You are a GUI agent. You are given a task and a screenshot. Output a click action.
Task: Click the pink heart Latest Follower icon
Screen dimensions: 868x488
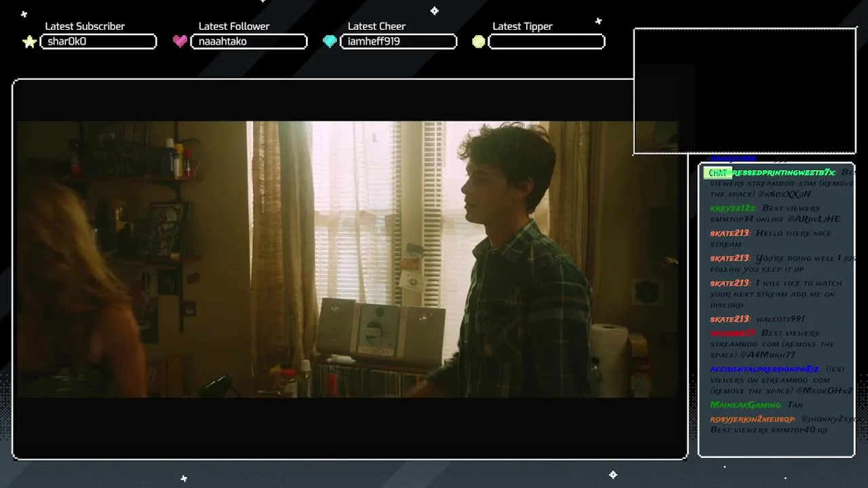180,41
